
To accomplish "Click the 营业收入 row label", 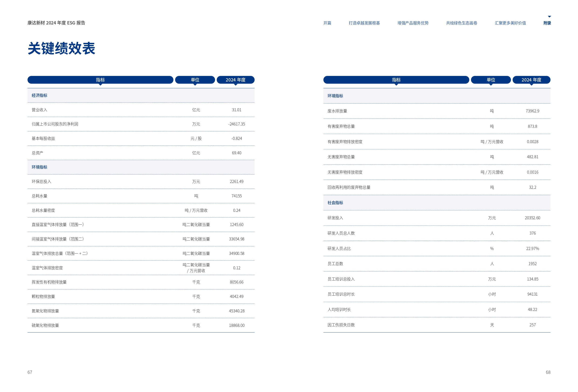I will (39, 110).
